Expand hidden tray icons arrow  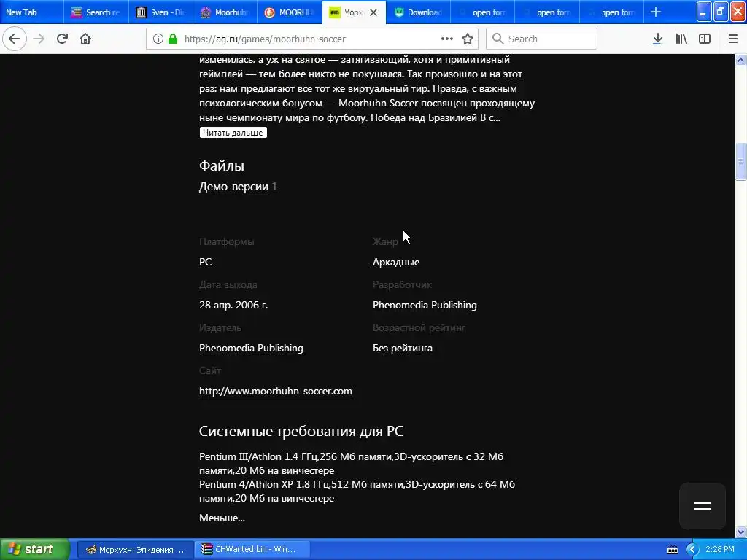[692, 550]
